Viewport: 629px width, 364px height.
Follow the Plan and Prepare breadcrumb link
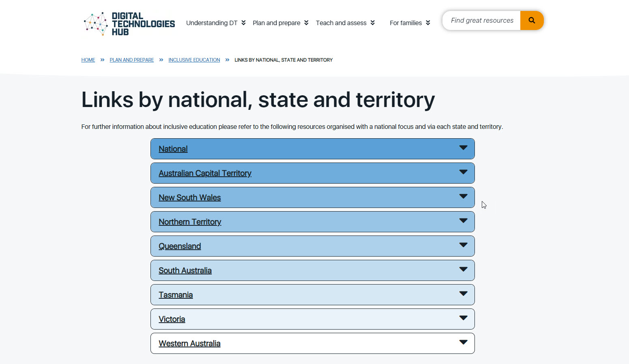[131, 60]
